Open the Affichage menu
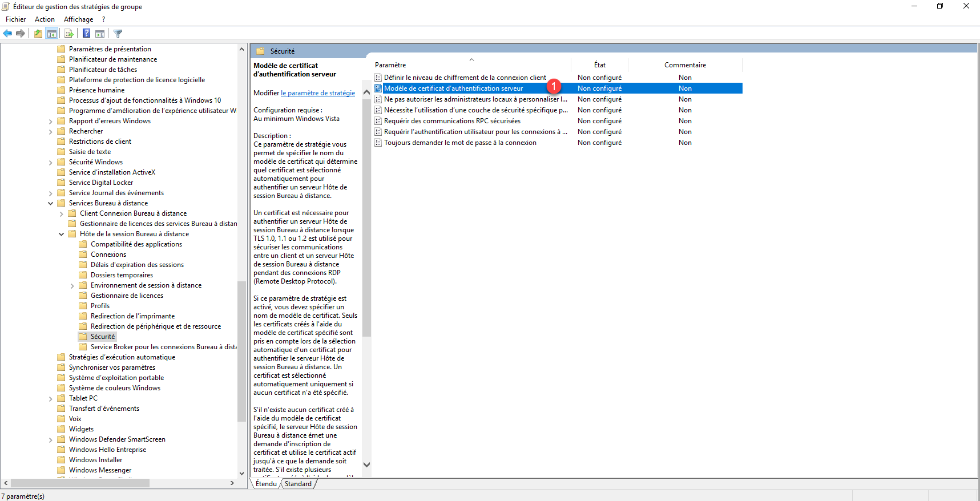 78,19
